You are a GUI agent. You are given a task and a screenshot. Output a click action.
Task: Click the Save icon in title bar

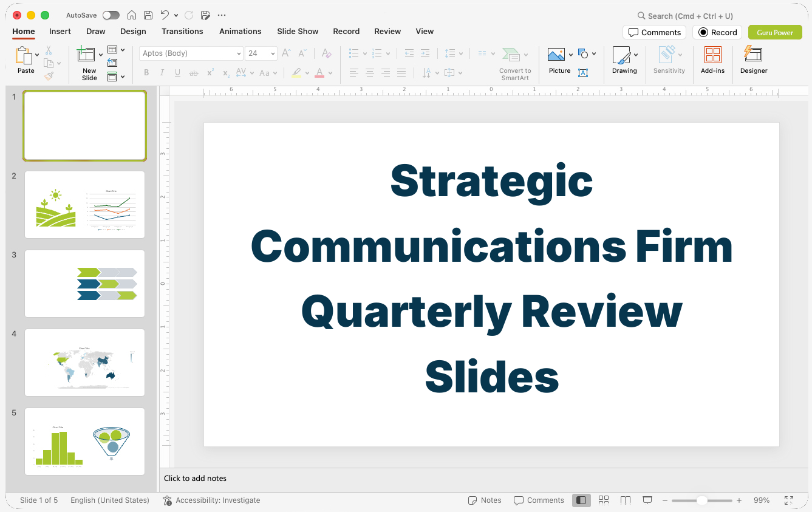click(x=148, y=15)
